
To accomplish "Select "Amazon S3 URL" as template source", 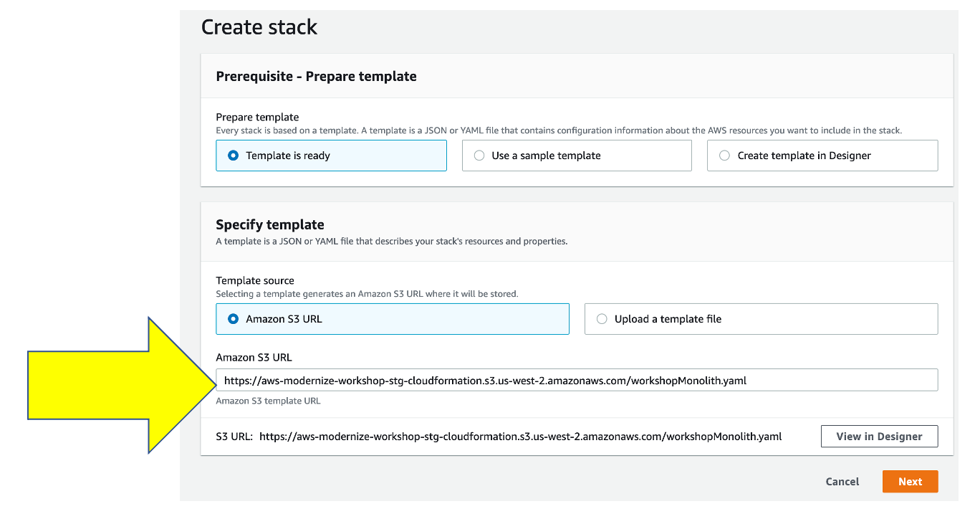I will 234,319.
